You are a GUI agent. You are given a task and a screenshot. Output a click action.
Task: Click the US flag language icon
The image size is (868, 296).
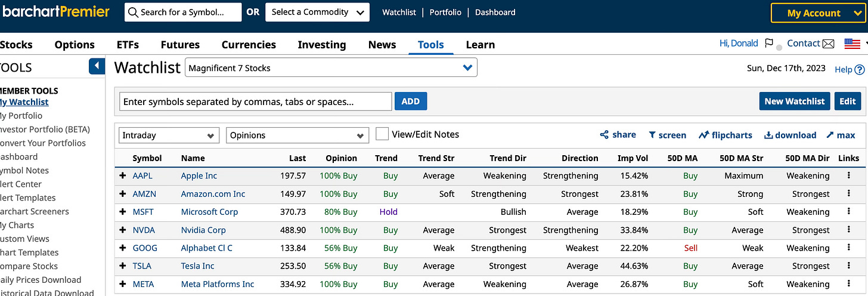(852, 44)
